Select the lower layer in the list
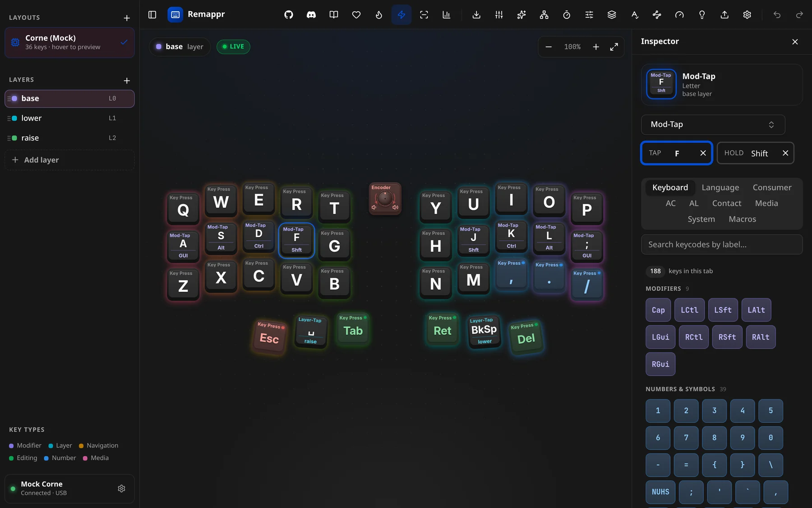 pyautogui.click(x=69, y=118)
